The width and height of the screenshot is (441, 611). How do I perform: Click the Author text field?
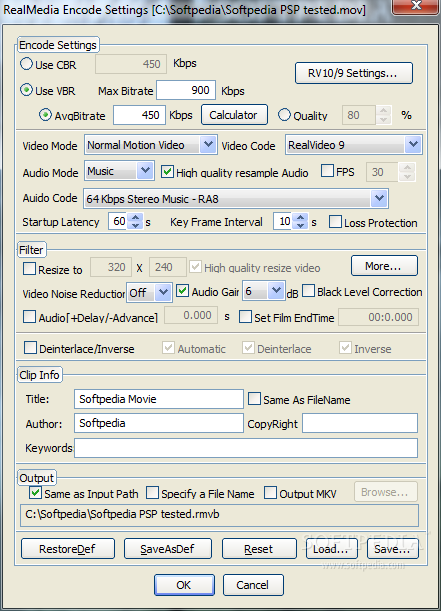159,423
